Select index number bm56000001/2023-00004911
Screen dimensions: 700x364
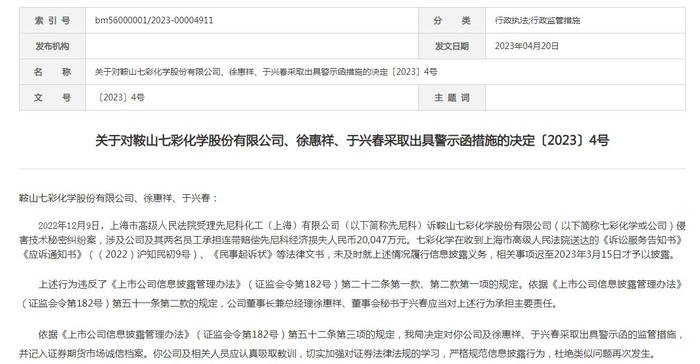click(154, 21)
